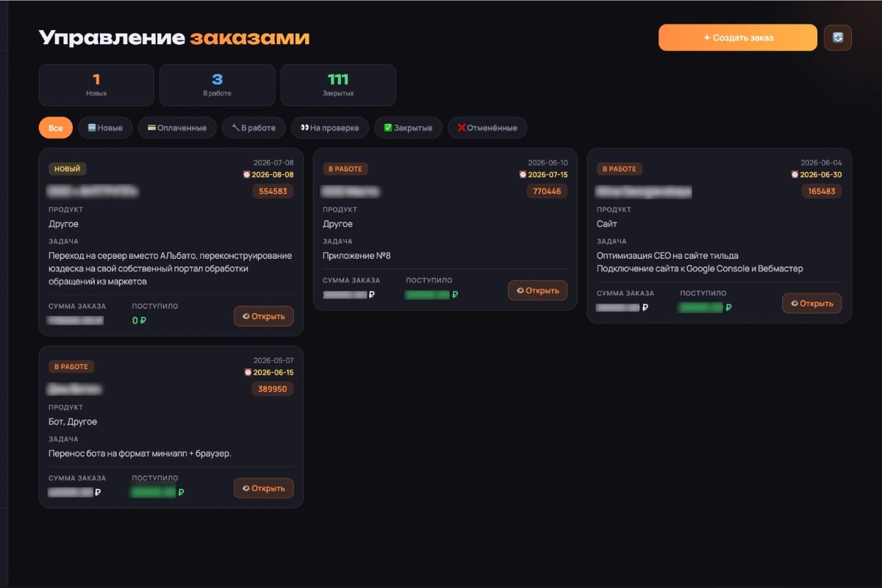Select the Все filter tab
Screen dimensions: 882x588
(x=56, y=128)
